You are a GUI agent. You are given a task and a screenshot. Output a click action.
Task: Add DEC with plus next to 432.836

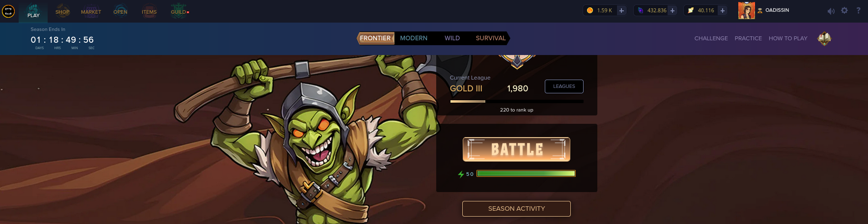[672, 10]
